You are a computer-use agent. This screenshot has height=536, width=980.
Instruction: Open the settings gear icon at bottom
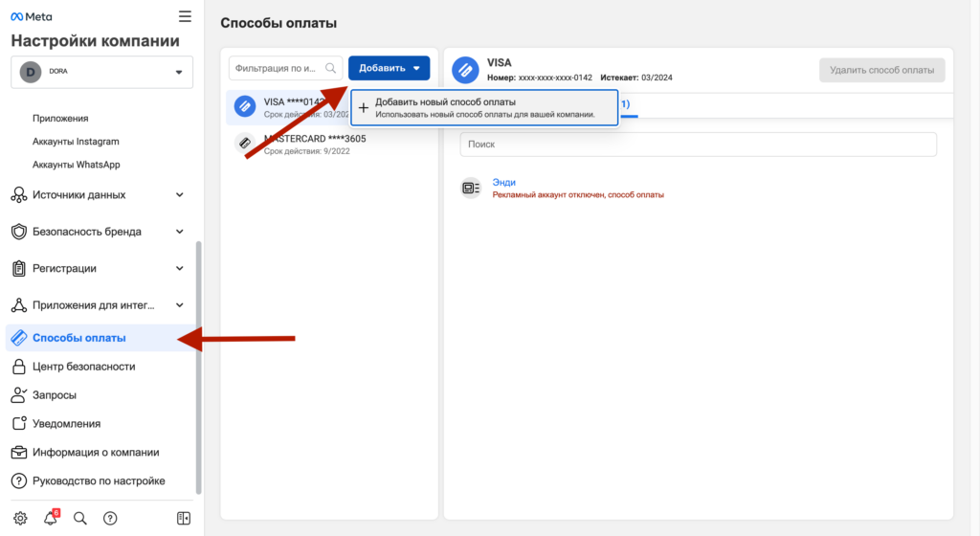tap(20, 518)
